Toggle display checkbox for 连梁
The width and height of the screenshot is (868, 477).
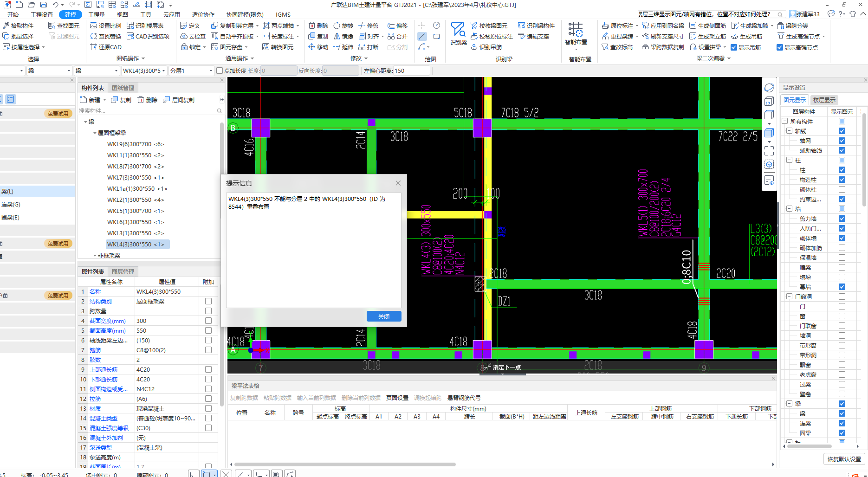(842, 423)
